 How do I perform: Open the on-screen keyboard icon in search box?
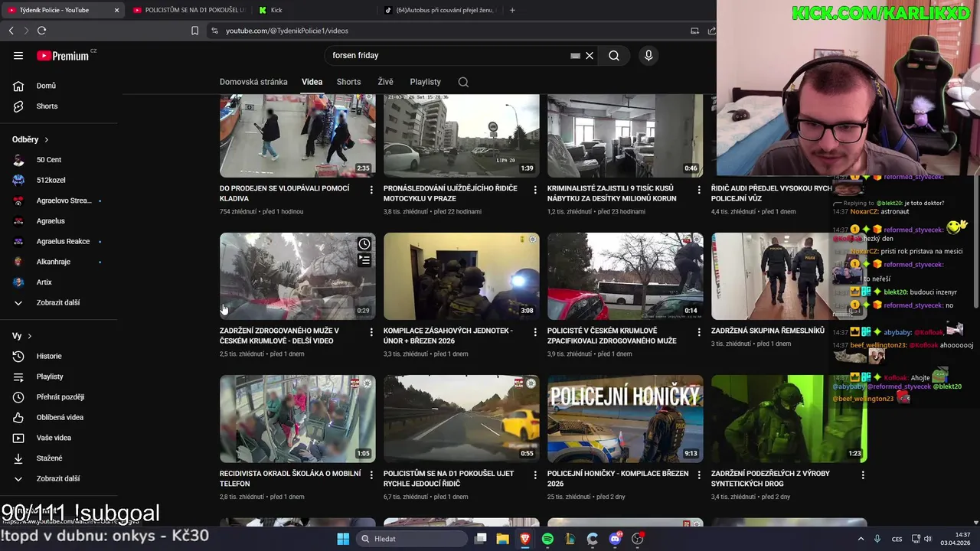click(575, 55)
